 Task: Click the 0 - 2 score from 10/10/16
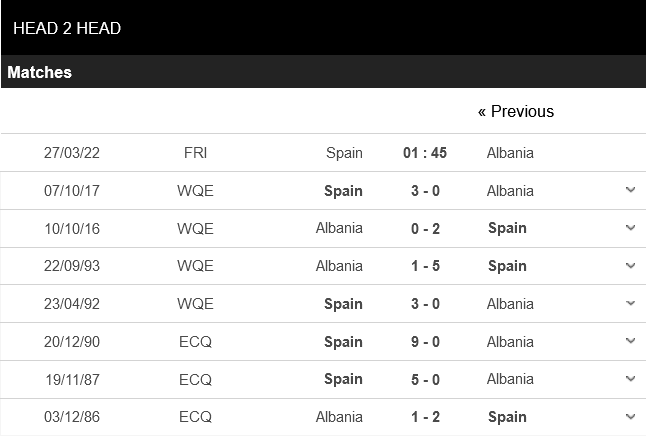click(425, 228)
